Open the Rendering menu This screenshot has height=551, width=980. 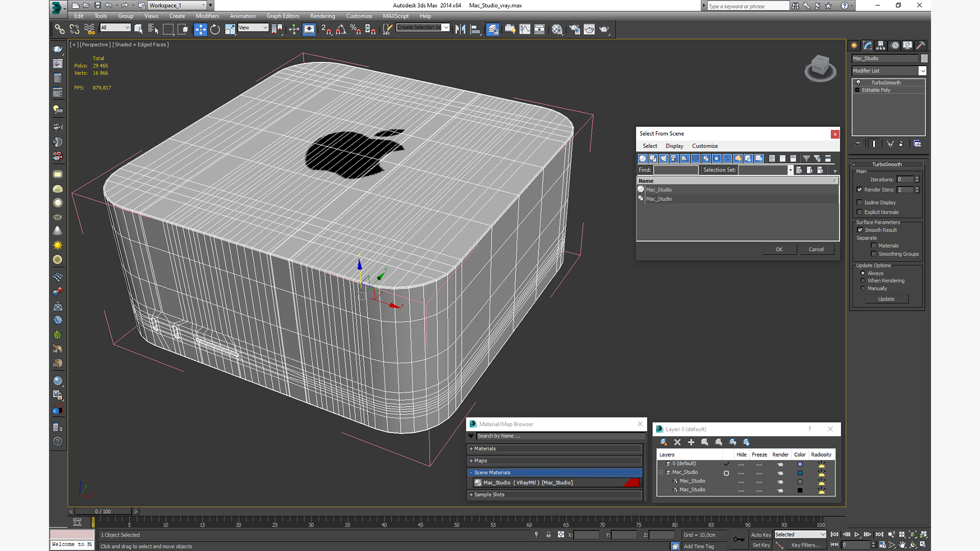[x=323, y=16]
